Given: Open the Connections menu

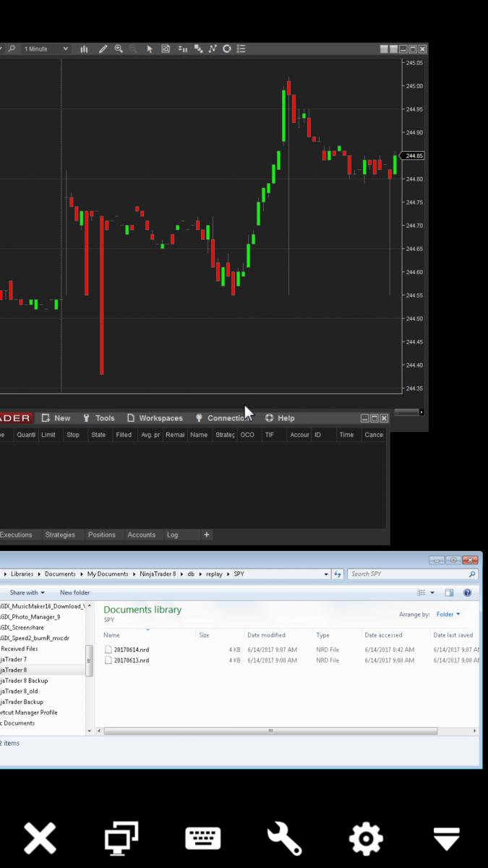Looking at the screenshot, I should tap(222, 418).
